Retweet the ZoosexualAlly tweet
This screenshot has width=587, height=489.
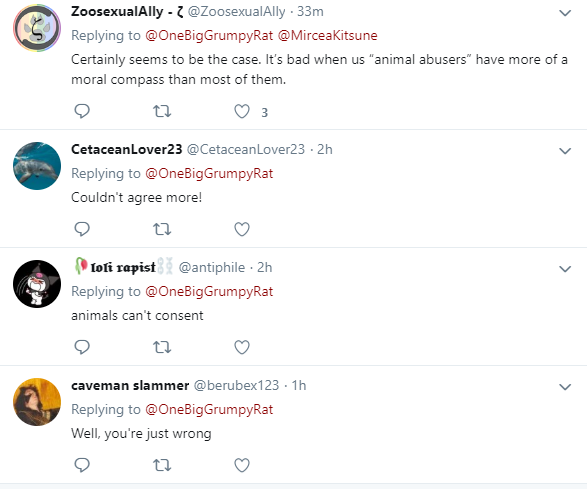[162, 111]
